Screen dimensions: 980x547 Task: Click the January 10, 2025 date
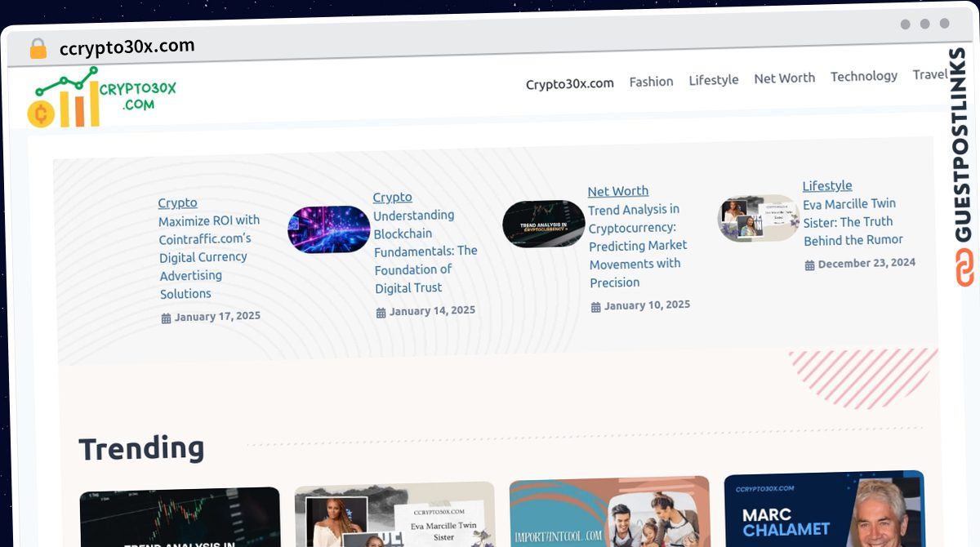coord(640,305)
